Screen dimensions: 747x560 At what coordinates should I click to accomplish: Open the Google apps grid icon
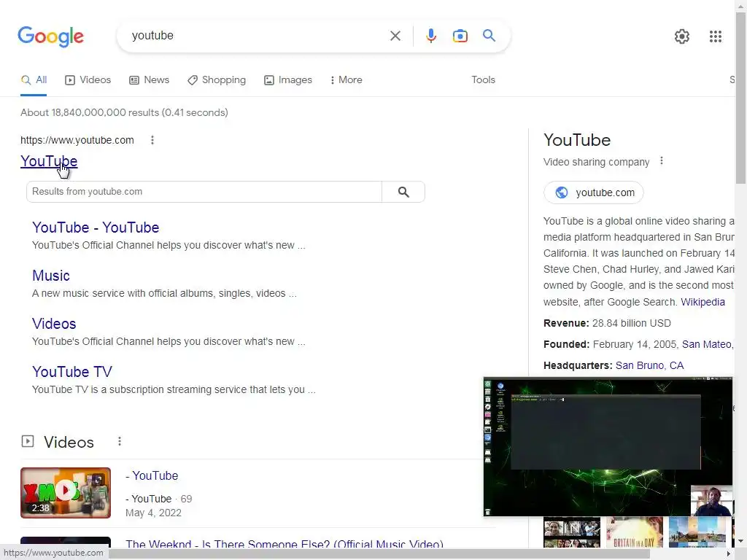click(715, 36)
